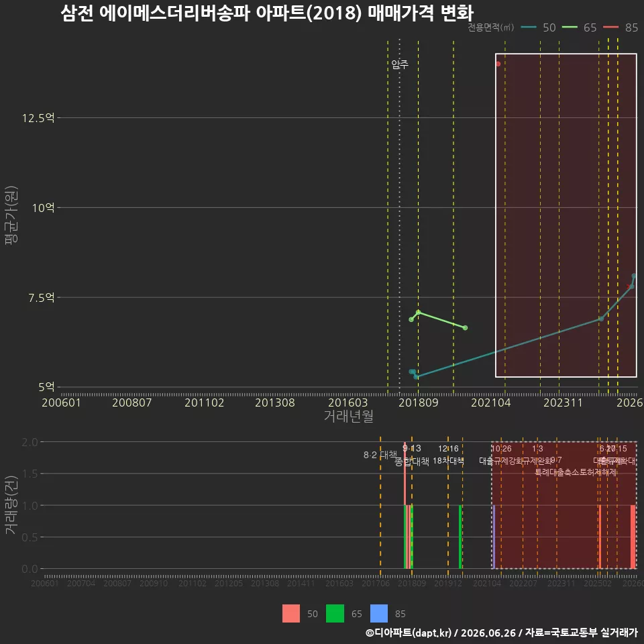
Task: Click the green 65 legend line at top
Action: click(570, 28)
